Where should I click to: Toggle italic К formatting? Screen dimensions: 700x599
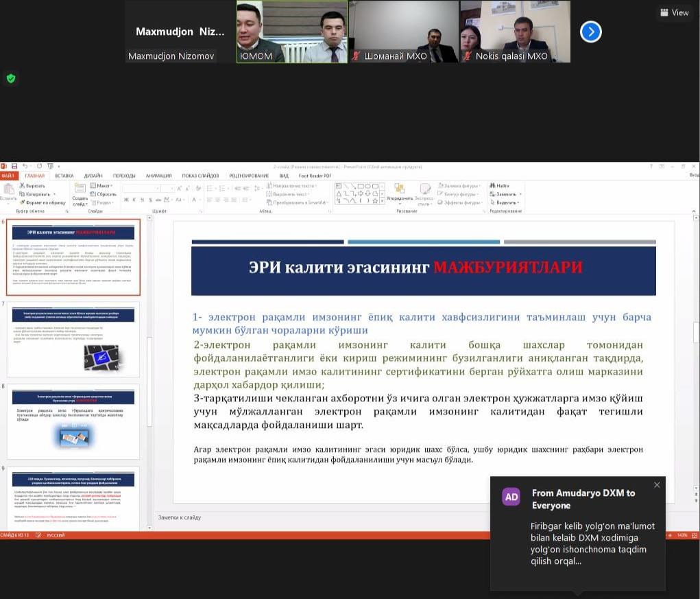coord(134,200)
